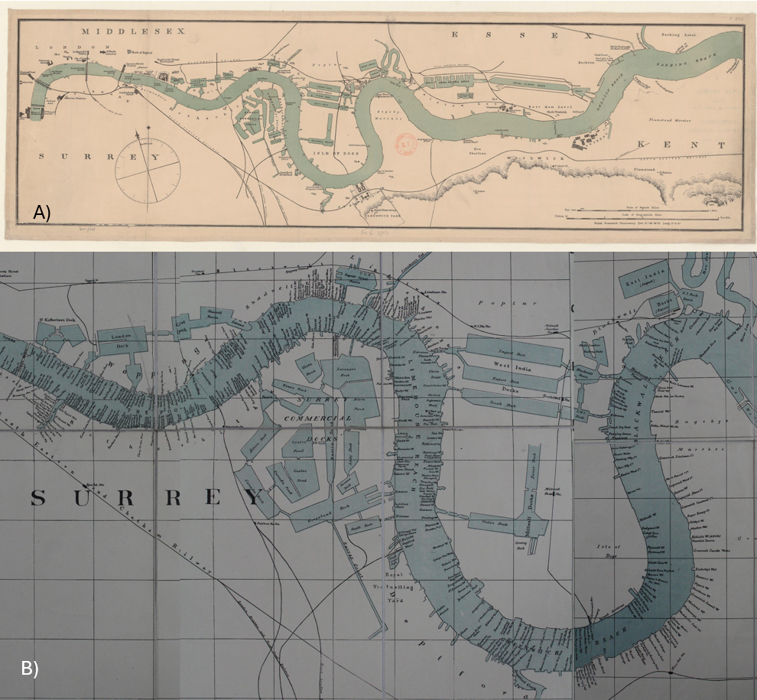
Task: Select the ESSEX label on map A
Action: click(522, 34)
